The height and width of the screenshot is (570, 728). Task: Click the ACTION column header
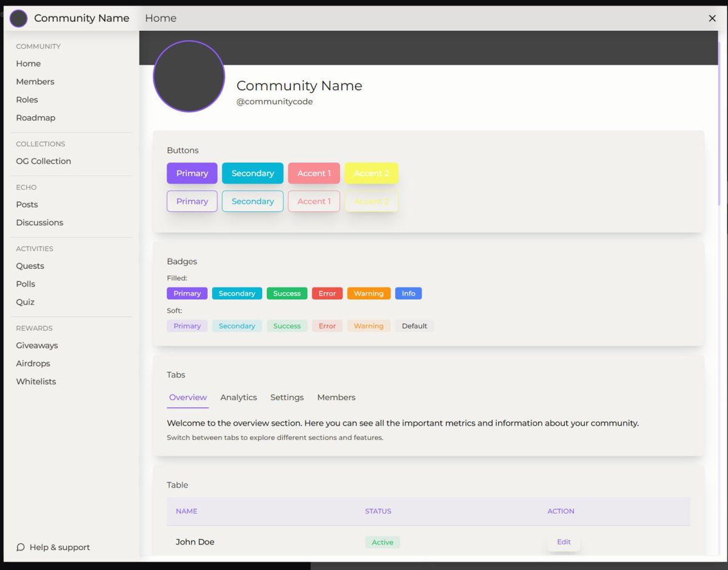561,511
